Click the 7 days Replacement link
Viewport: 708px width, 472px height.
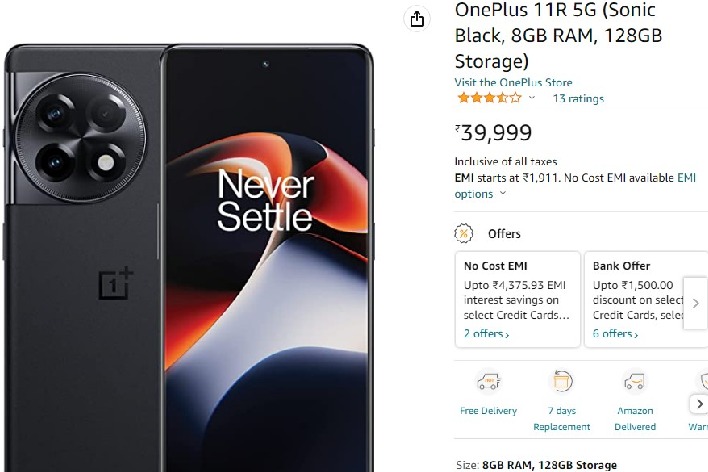561,418
